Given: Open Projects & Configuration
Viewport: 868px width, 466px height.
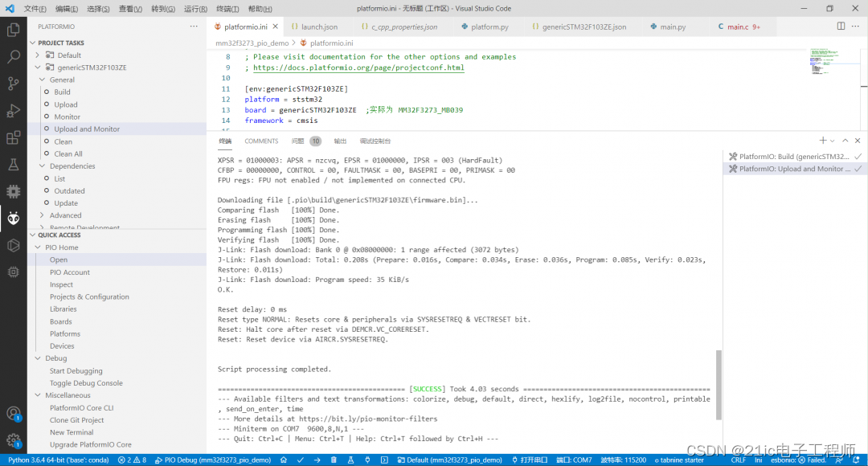Looking at the screenshot, I should point(89,296).
